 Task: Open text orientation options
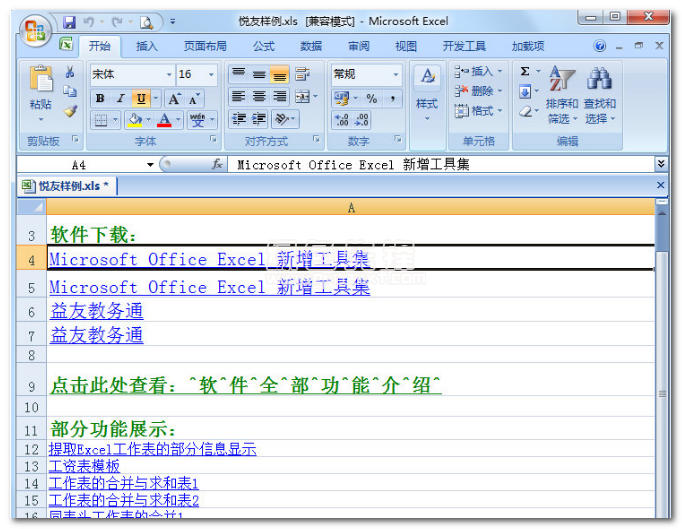pyautogui.click(x=282, y=119)
